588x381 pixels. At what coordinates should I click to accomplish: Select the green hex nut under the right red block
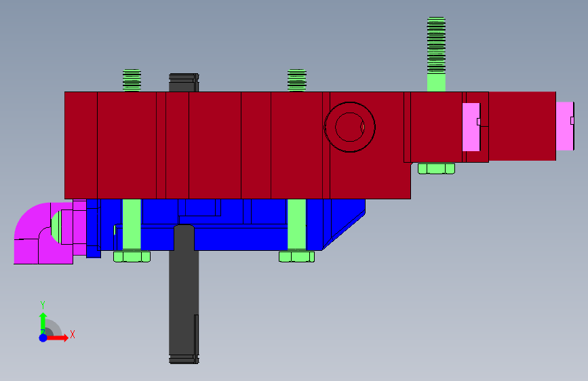pos(436,169)
